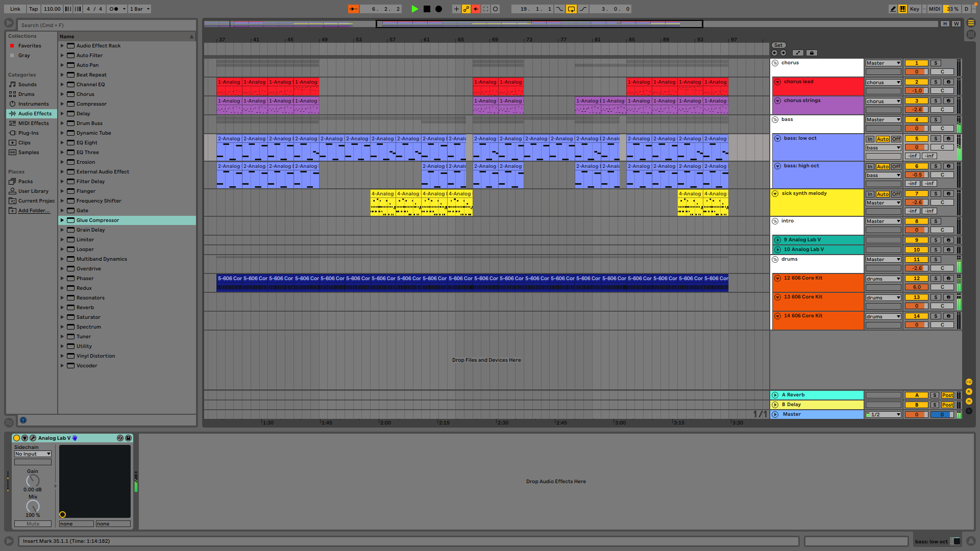
Task: Toggle the arrangement Loop switch
Action: pyautogui.click(x=571, y=9)
